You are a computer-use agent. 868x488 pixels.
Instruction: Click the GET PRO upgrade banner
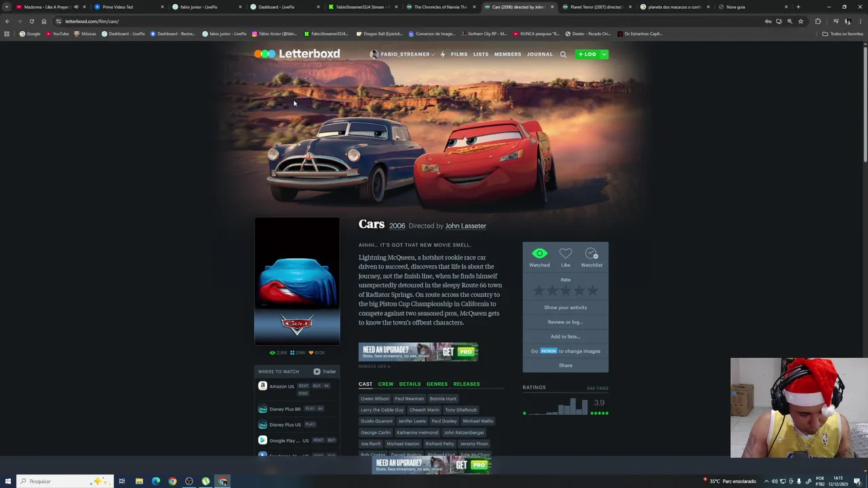click(x=418, y=351)
